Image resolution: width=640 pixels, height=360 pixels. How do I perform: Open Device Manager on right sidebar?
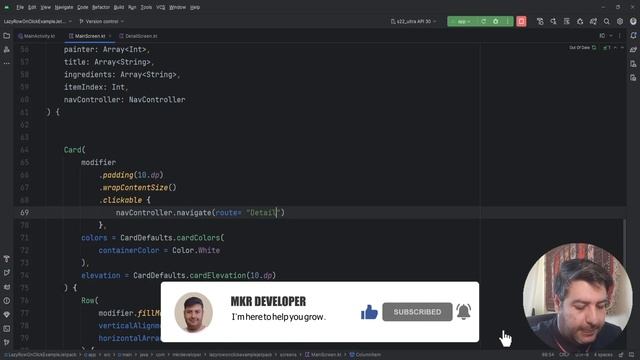pyautogui.click(x=633, y=64)
